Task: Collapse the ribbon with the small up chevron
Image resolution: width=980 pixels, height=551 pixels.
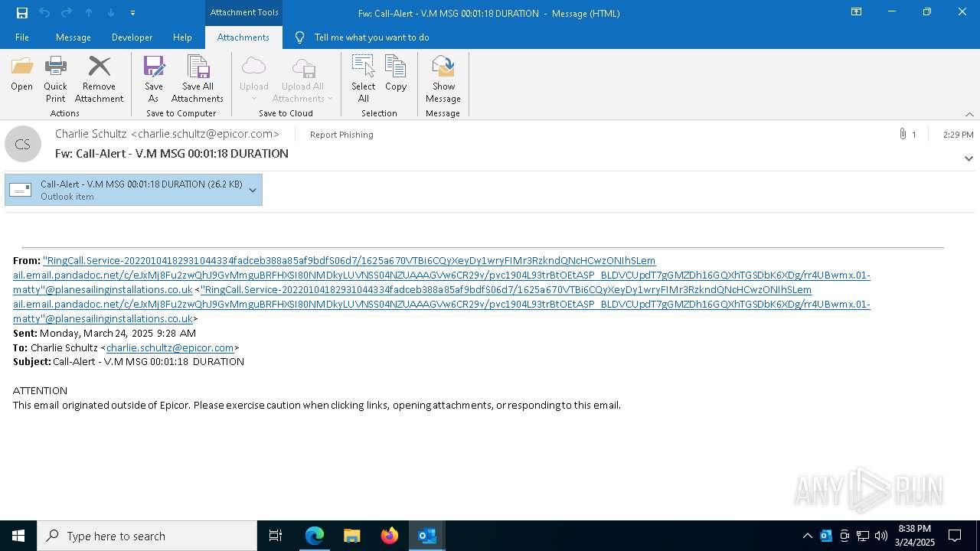Action: point(969,114)
